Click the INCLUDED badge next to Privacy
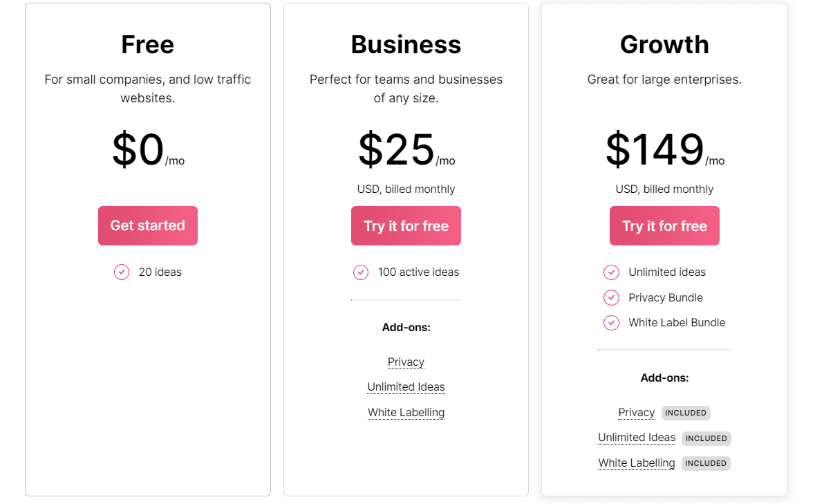This screenshot has height=504, width=824. coord(686,413)
